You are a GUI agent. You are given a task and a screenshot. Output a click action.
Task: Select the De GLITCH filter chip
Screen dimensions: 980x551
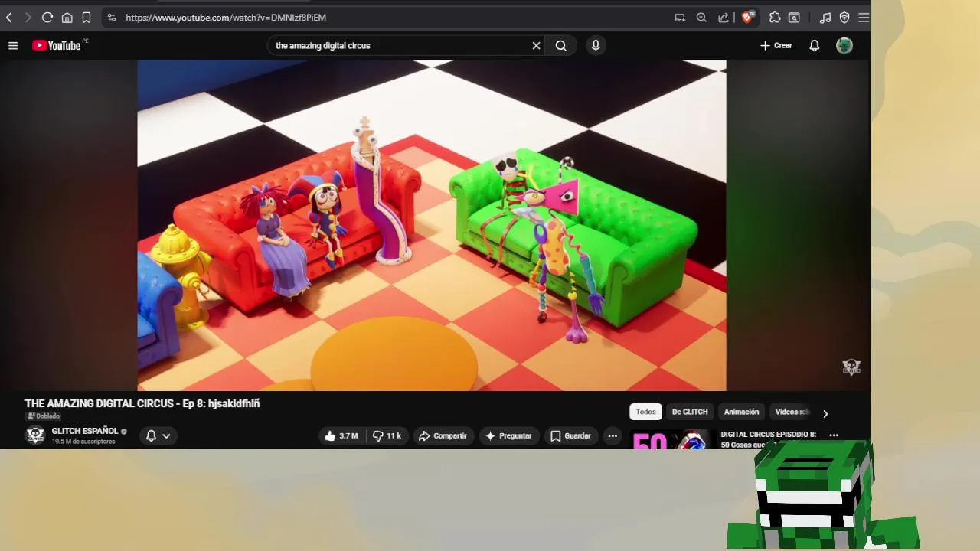coord(690,412)
